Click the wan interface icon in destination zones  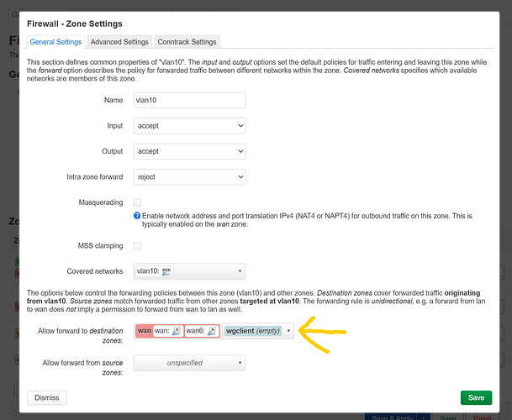[x=177, y=331]
